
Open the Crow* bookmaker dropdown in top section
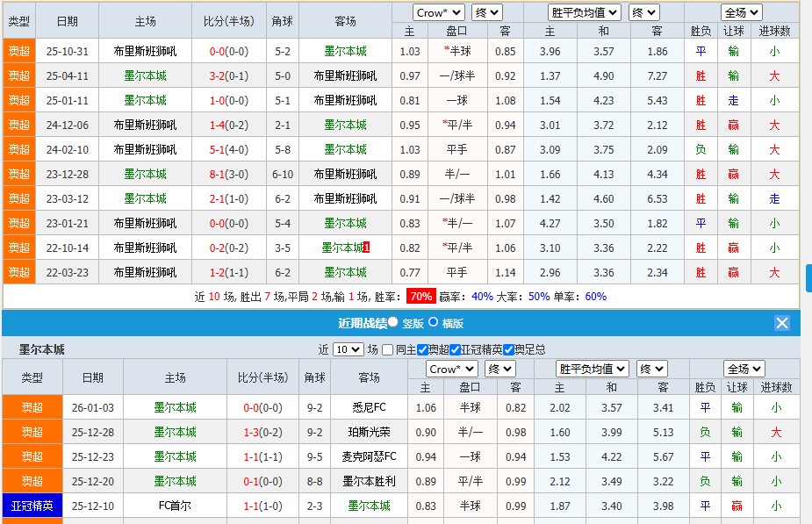(x=438, y=12)
